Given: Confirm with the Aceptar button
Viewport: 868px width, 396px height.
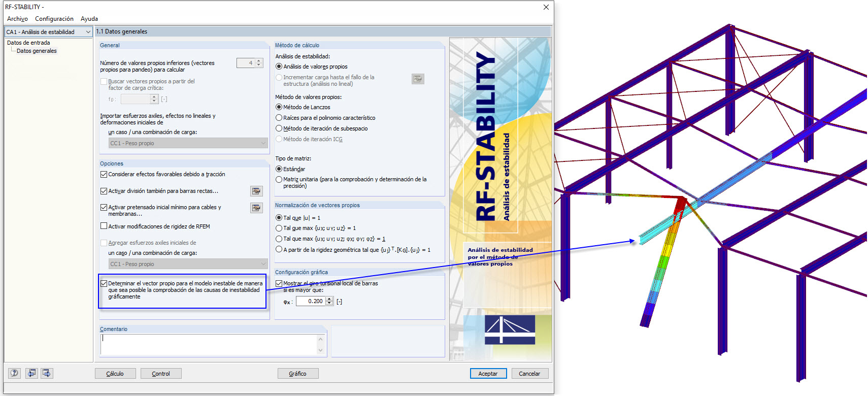Looking at the screenshot, I should click(x=488, y=374).
